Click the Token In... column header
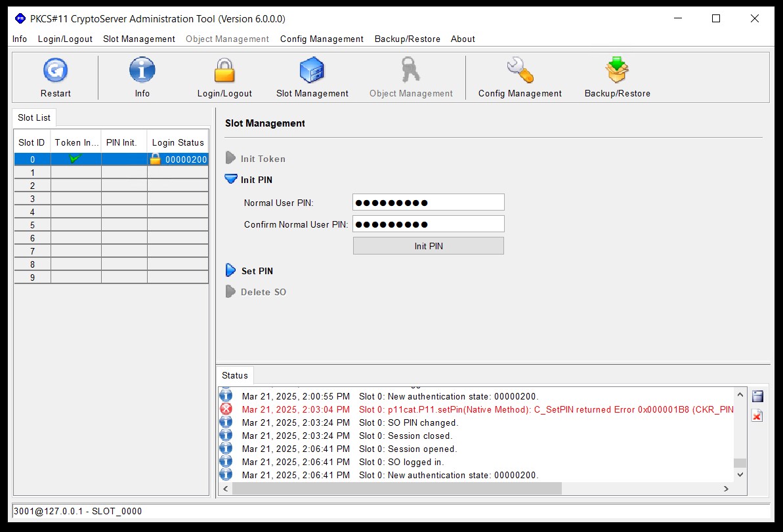This screenshot has height=532, width=783. coord(76,143)
